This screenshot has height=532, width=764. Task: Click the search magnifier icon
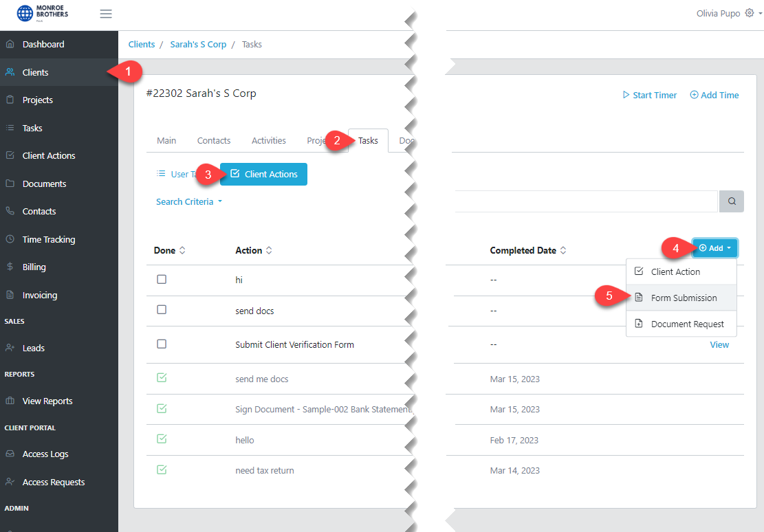(x=731, y=201)
